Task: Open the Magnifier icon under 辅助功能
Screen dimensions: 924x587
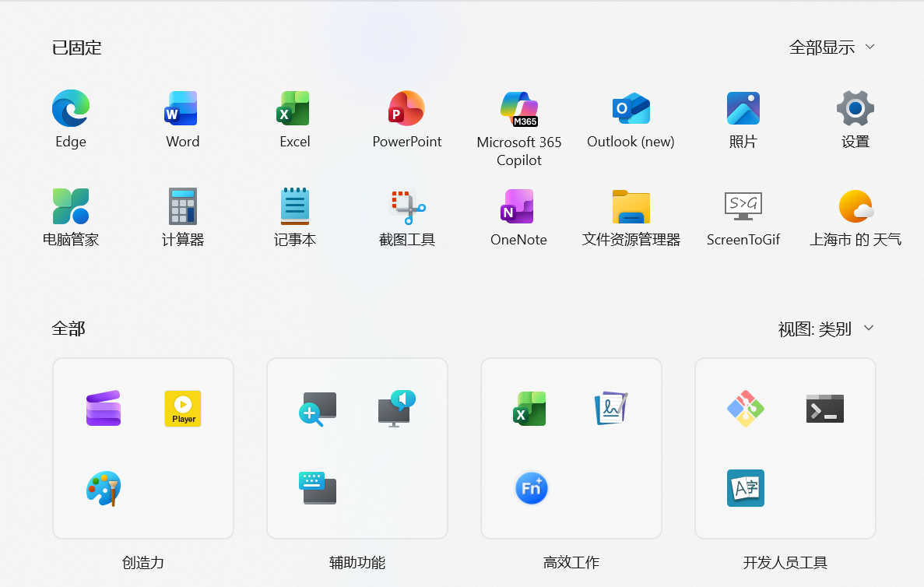Action: coord(318,408)
